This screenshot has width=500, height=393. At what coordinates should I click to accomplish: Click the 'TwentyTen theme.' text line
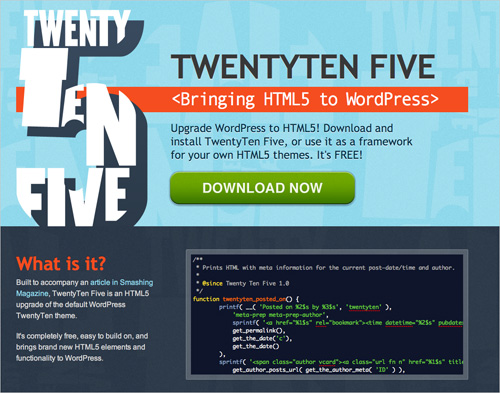(46, 316)
